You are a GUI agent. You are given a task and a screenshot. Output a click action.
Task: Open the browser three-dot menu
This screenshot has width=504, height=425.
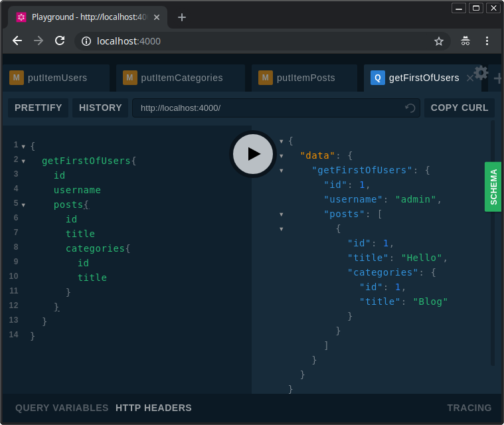pyautogui.click(x=487, y=41)
